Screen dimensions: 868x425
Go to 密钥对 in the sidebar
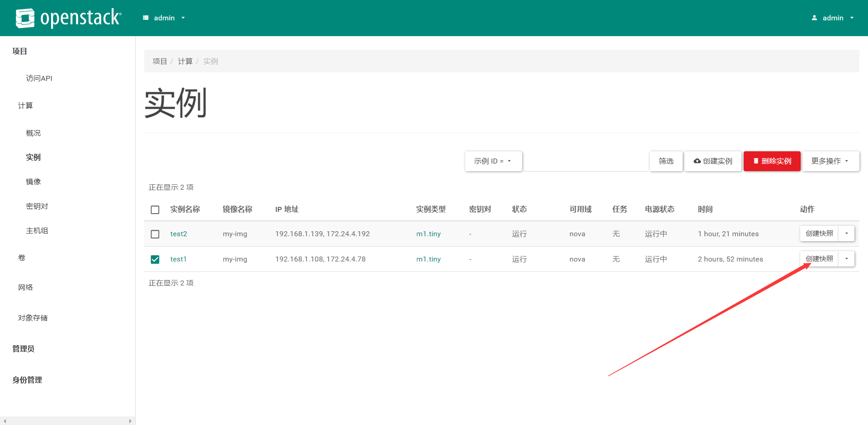click(37, 206)
